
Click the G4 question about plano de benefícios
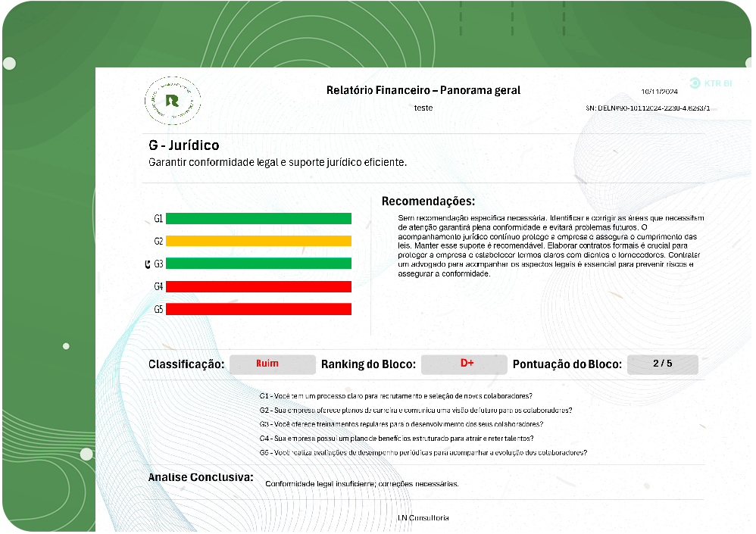point(396,439)
